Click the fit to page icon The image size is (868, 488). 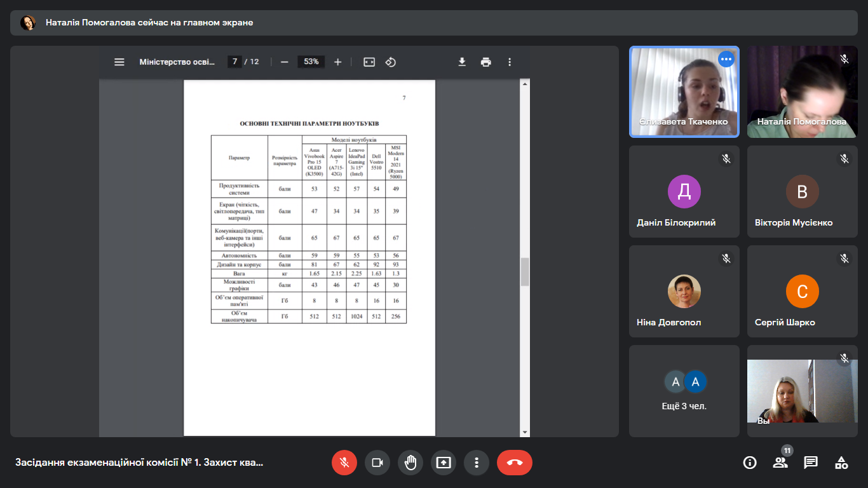pos(369,62)
